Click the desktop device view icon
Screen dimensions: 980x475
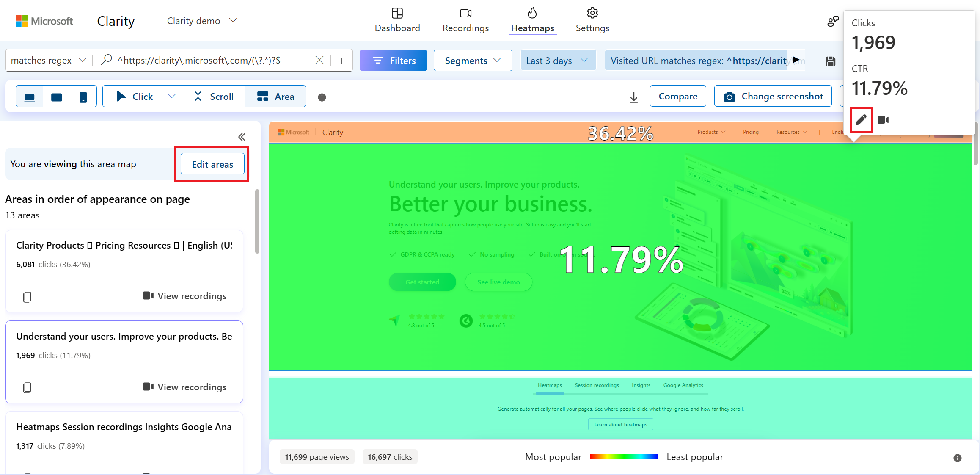click(x=29, y=97)
